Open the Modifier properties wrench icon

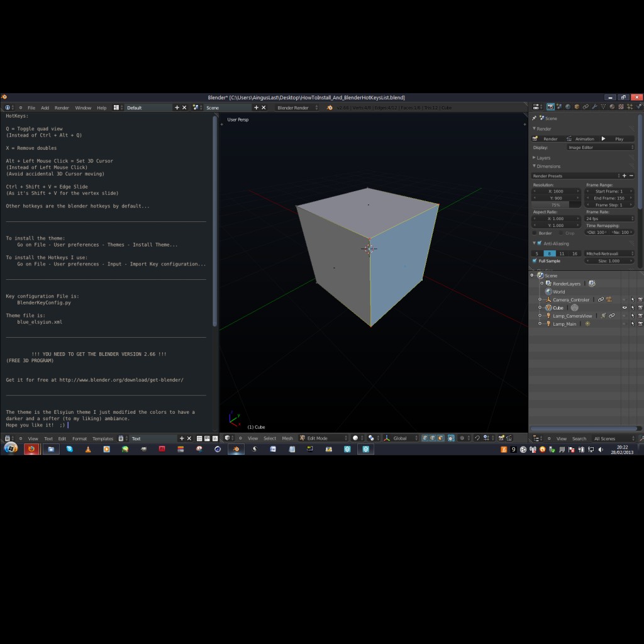click(596, 107)
